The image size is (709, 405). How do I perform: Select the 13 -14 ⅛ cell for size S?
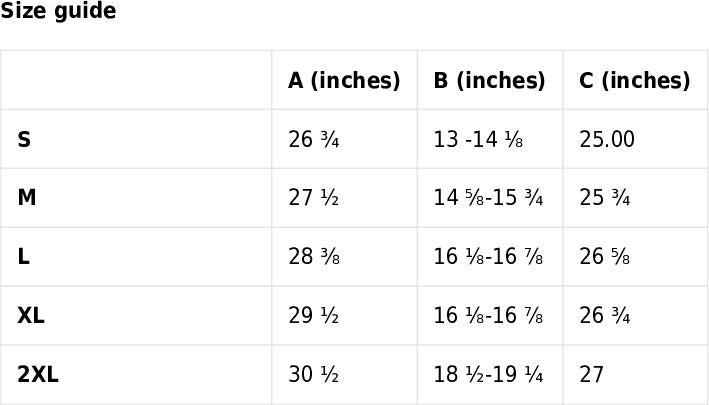478,139
